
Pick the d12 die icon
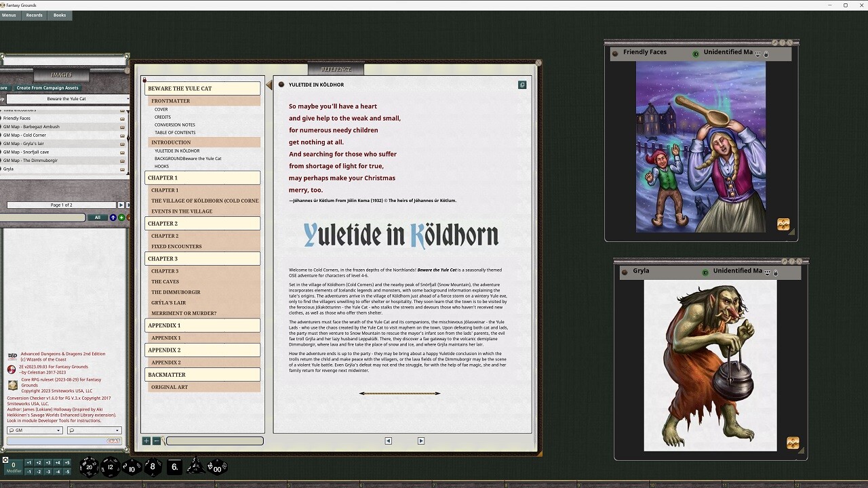click(x=111, y=466)
